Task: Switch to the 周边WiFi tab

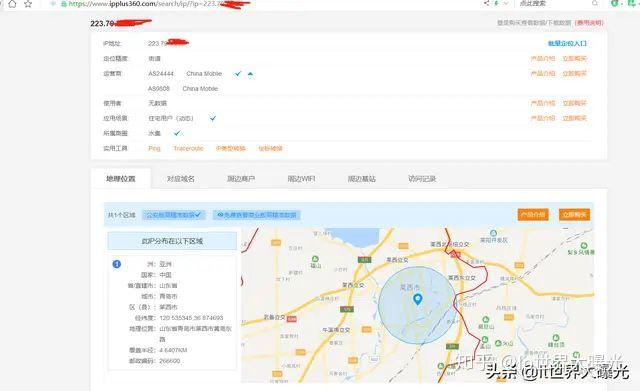Action: 301,178
